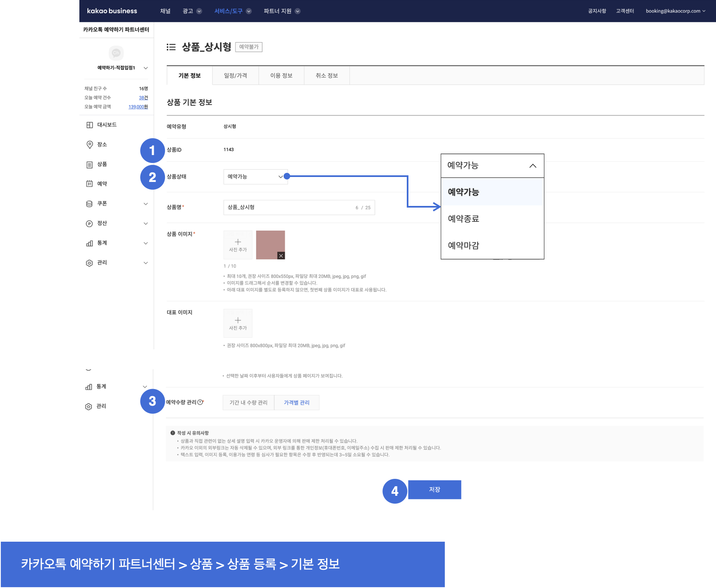This screenshot has height=588, width=716.
Task: Remove the uploaded product image with X
Action: coord(281,256)
